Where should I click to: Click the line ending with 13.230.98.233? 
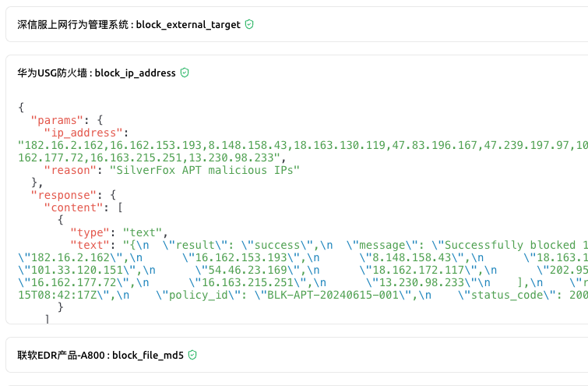pos(152,158)
